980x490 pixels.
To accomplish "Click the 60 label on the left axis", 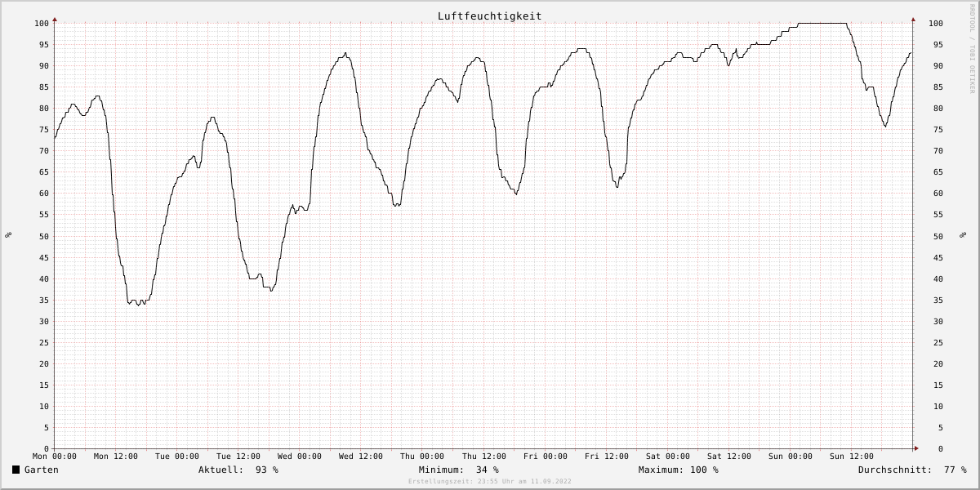I will [x=44, y=194].
